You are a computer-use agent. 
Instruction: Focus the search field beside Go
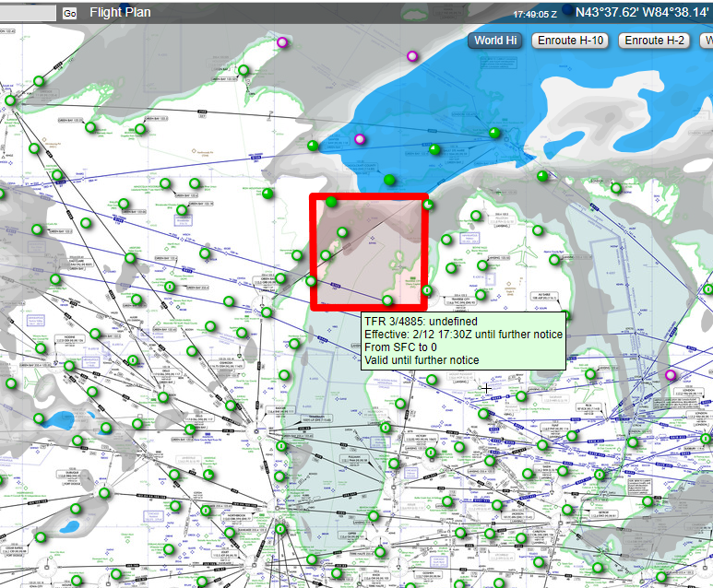pyautogui.click(x=29, y=13)
